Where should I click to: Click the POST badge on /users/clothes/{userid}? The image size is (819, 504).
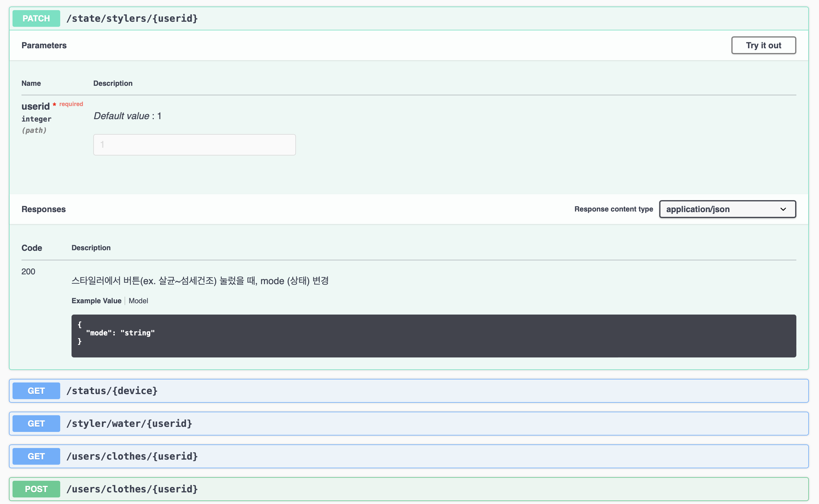(36, 489)
